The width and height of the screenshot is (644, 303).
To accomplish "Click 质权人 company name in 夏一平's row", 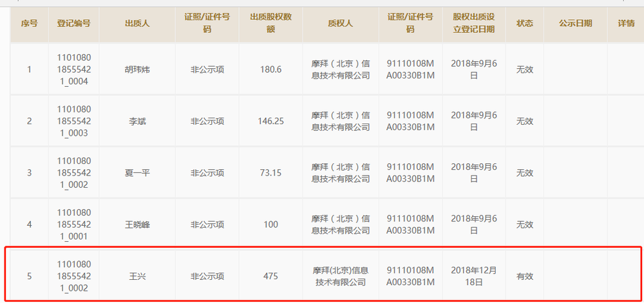I will click(341, 173).
